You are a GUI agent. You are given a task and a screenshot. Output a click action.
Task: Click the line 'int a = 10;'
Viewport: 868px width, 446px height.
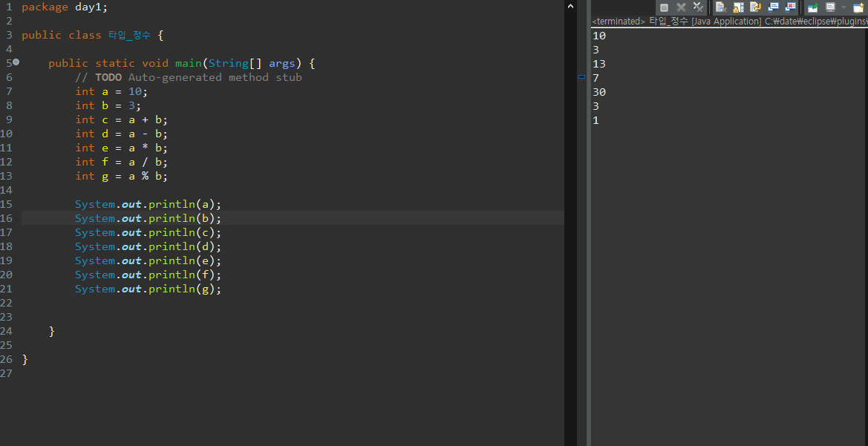point(112,91)
